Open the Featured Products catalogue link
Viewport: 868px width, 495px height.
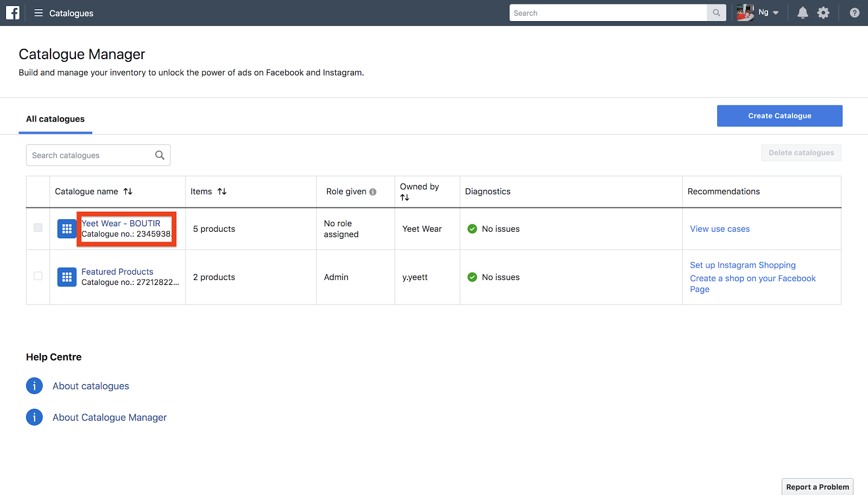coord(117,272)
